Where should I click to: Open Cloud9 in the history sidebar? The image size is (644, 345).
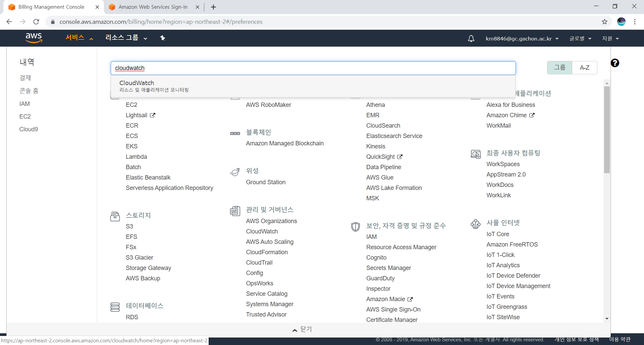tap(29, 129)
